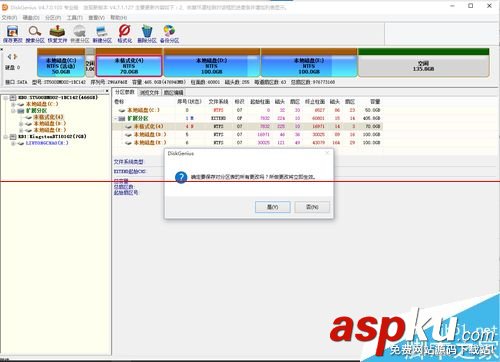Open the 文件(F) menu
The width and height of the screenshot is (500, 362).
[9, 17]
